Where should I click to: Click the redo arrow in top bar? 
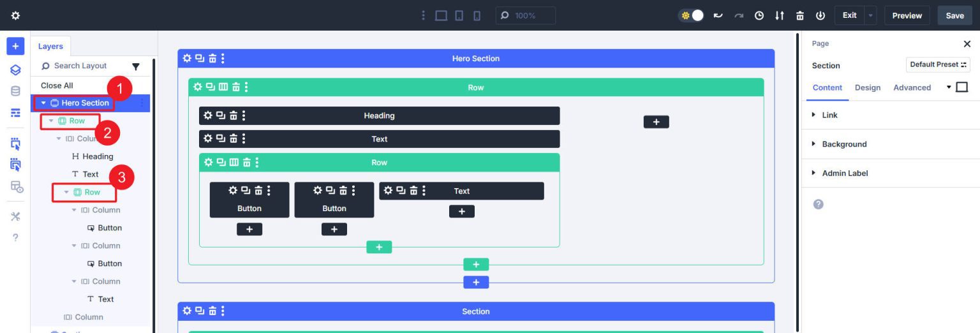(x=738, y=15)
